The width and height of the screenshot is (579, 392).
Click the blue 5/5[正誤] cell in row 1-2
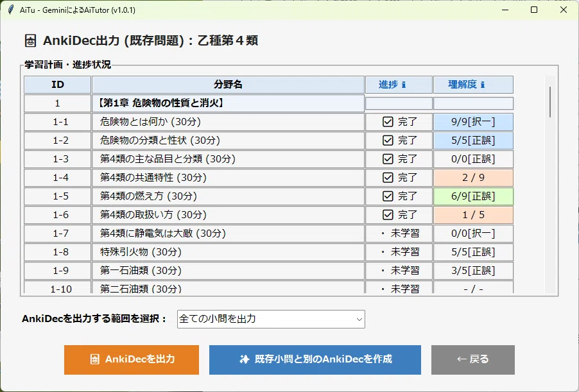pos(473,141)
